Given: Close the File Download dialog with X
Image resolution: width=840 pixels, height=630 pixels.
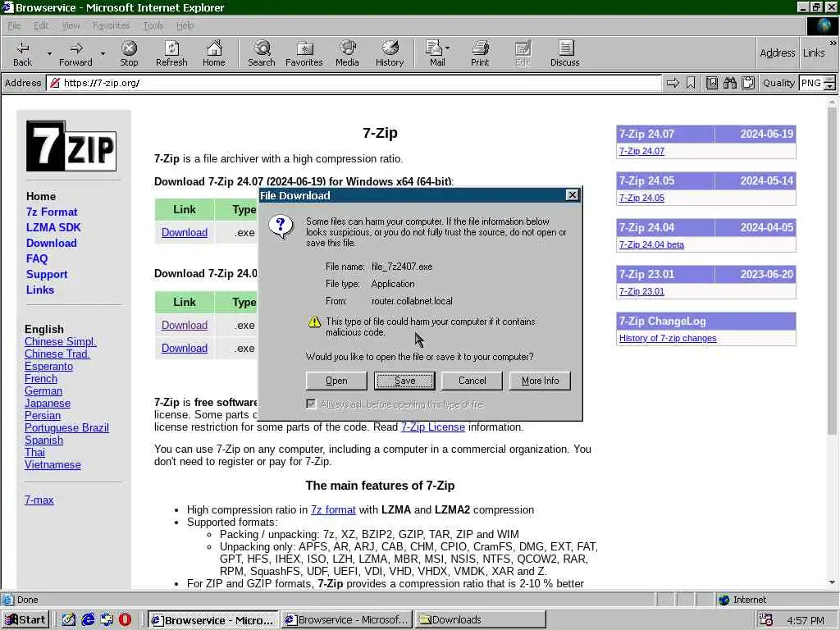Looking at the screenshot, I should coord(572,195).
